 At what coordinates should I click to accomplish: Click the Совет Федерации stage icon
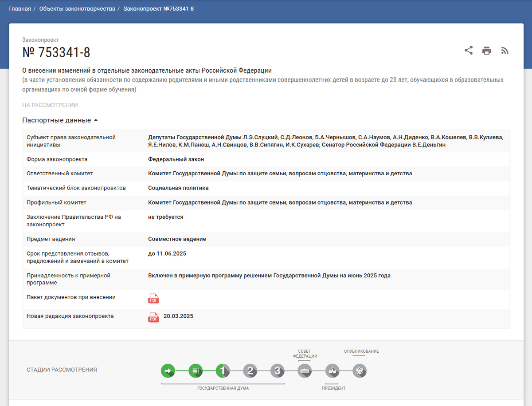305,371
